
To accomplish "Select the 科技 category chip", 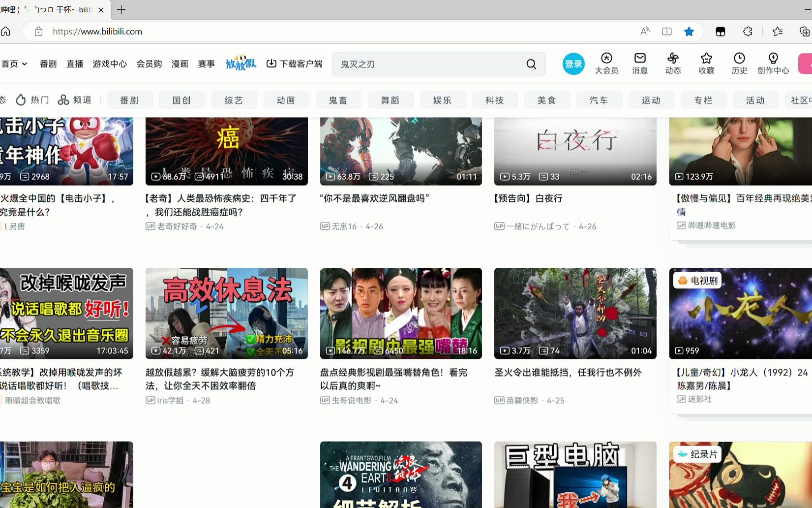I will 494,100.
